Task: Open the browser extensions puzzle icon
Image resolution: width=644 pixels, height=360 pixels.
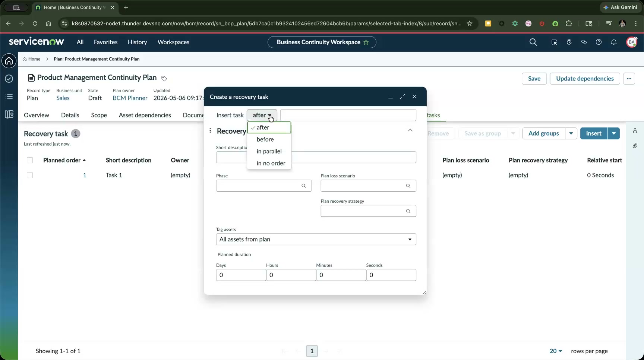Action: pyautogui.click(x=569, y=23)
